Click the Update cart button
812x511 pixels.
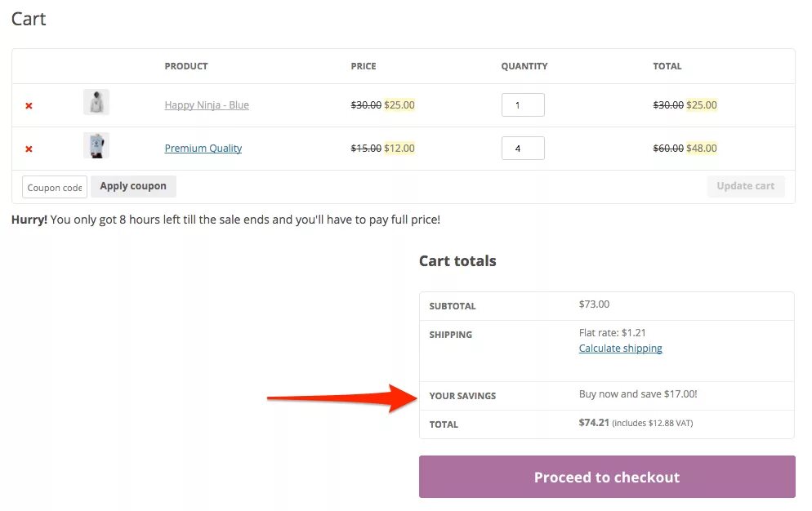745,186
